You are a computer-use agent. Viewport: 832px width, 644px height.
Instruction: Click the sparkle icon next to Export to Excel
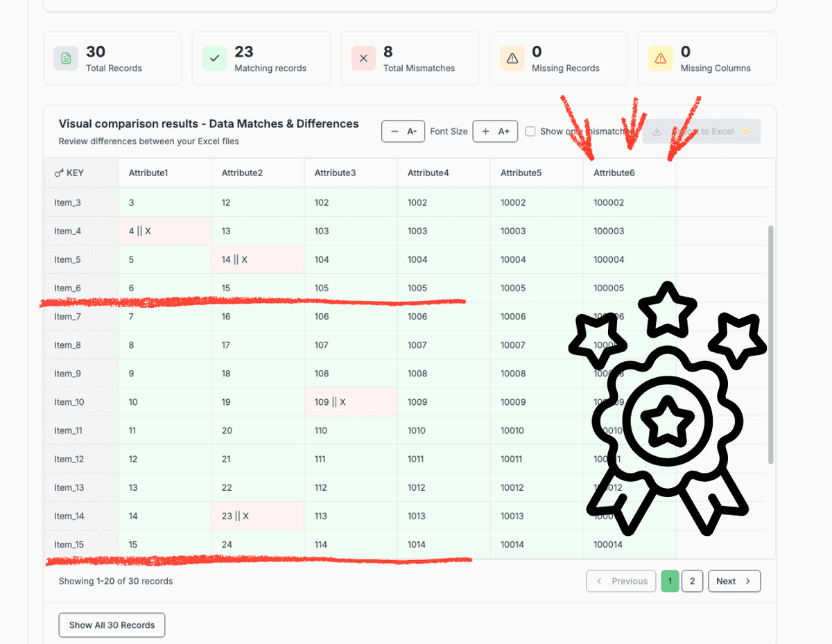coord(747,131)
